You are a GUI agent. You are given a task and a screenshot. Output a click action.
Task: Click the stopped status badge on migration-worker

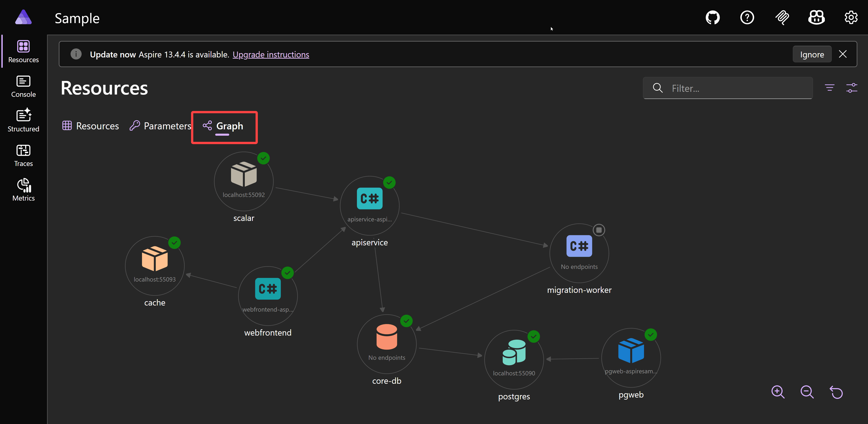(599, 230)
